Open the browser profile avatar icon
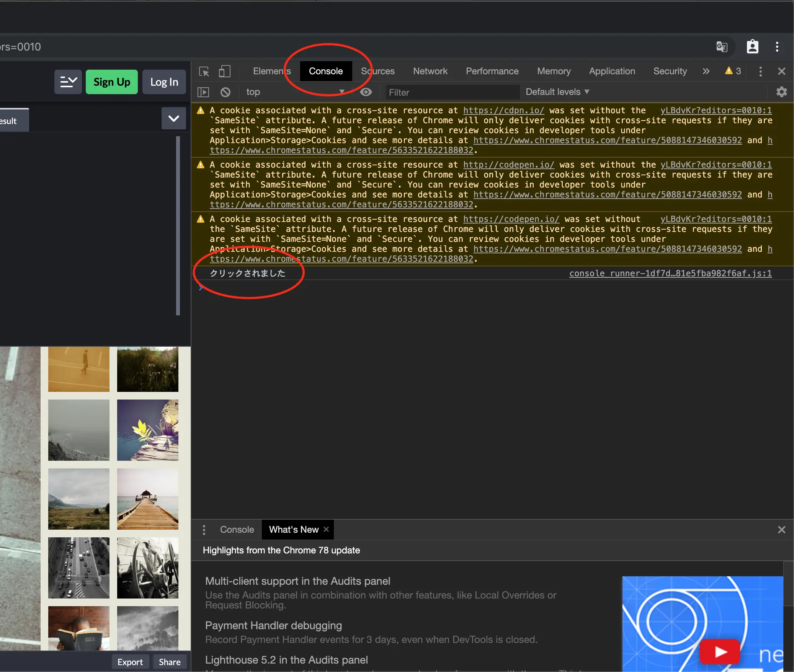Screen dimensions: 794x672 tap(752, 47)
